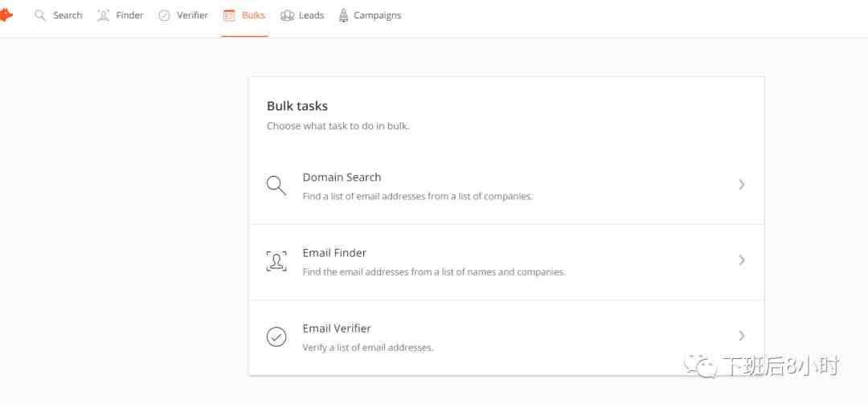Go to the Campaigns tab label
868x404 pixels.
pos(378,15)
